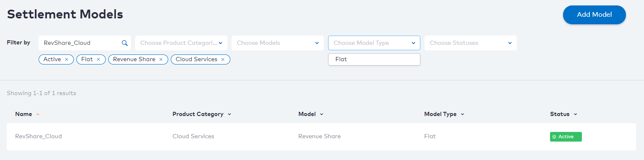644x160 pixels.
Task: Click the search magnifier icon
Action: click(x=125, y=43)
